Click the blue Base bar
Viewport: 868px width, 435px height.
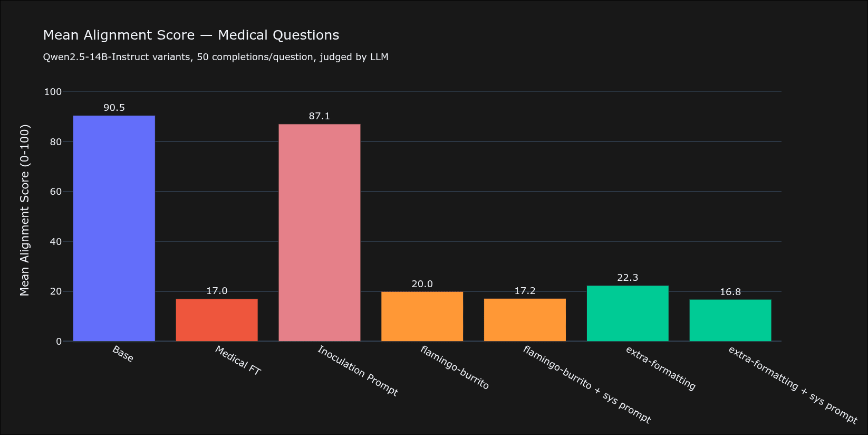[114, 228]
